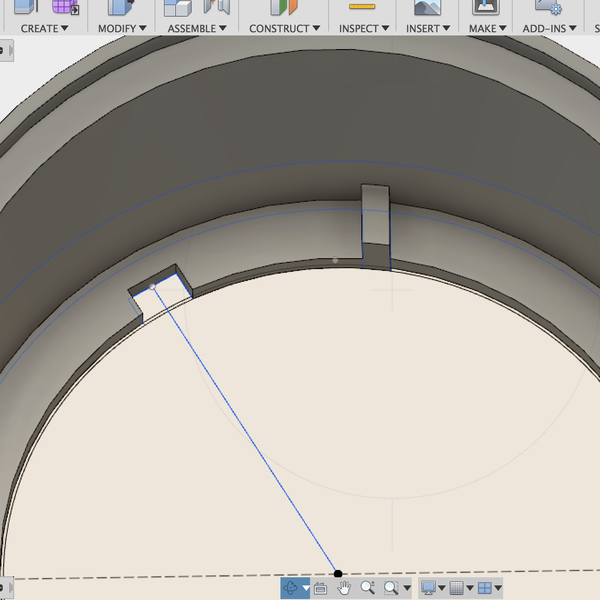Open the Viewports layout dropdown
The height and width of the screenshot is (600, 600).
click(489, 588)
